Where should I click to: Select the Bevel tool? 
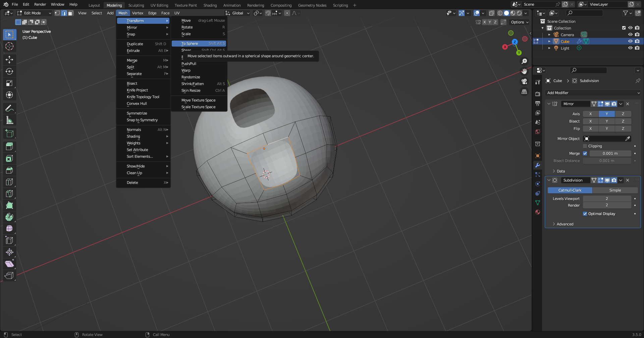9,170
